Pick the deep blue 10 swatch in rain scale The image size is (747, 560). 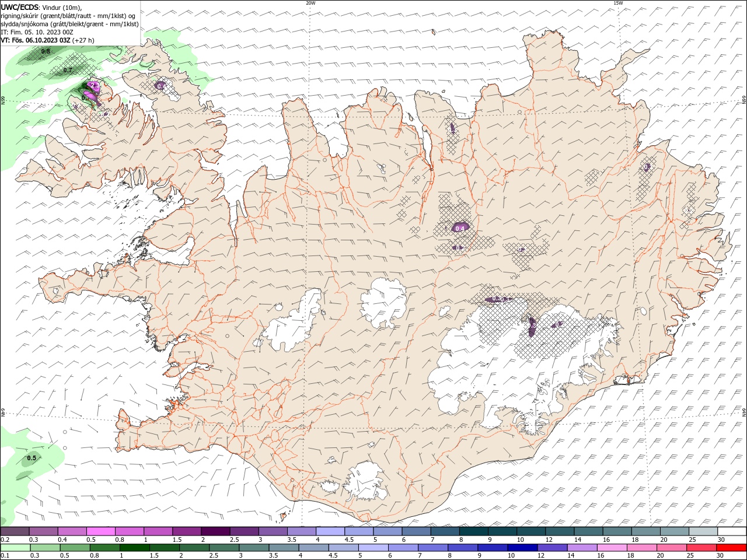(x=522, y=548)
